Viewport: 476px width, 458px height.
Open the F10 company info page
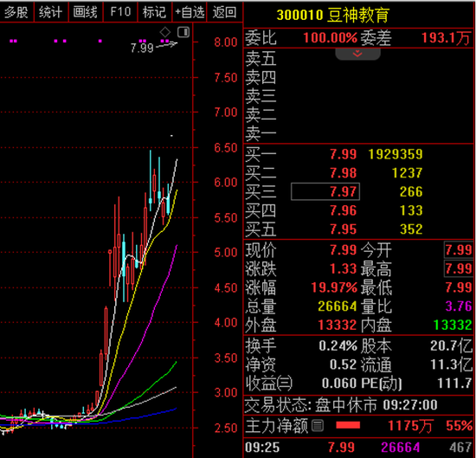[120, 12]
